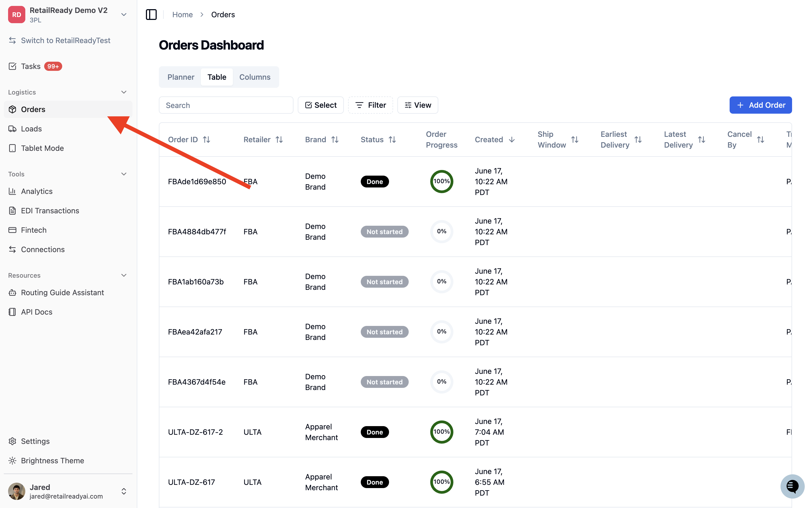Collapse the Logistics section
812x508 pixels.
(124, 92)
